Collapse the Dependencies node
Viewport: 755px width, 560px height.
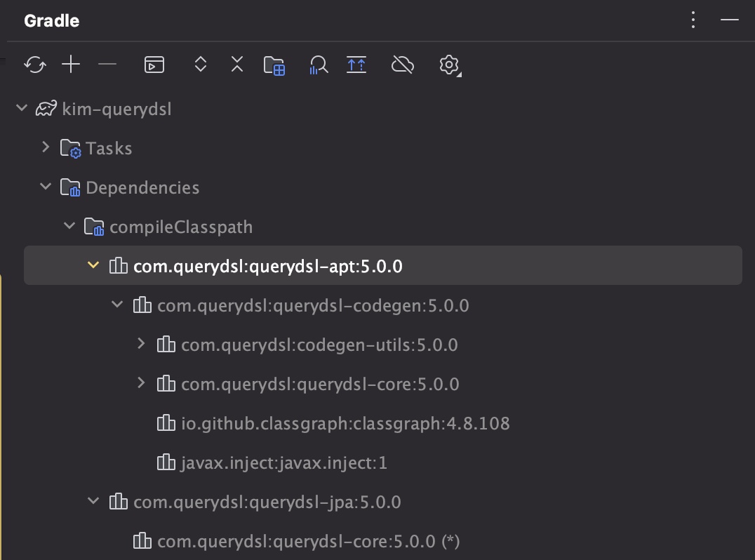click(x=46, y=187)
